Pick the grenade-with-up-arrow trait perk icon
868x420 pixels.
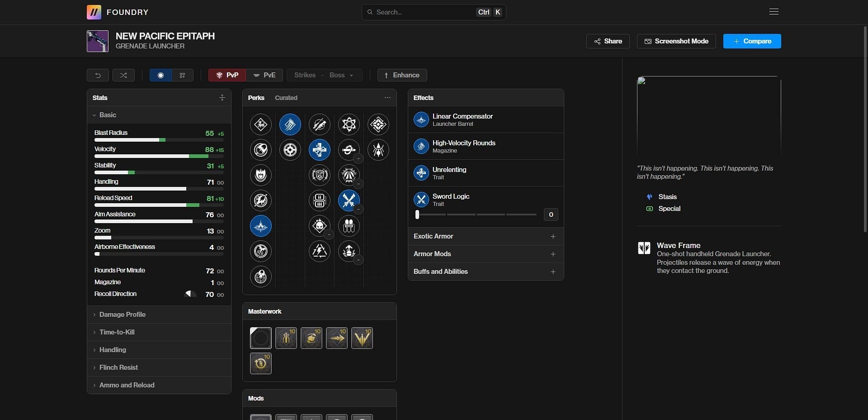(349, 251)
